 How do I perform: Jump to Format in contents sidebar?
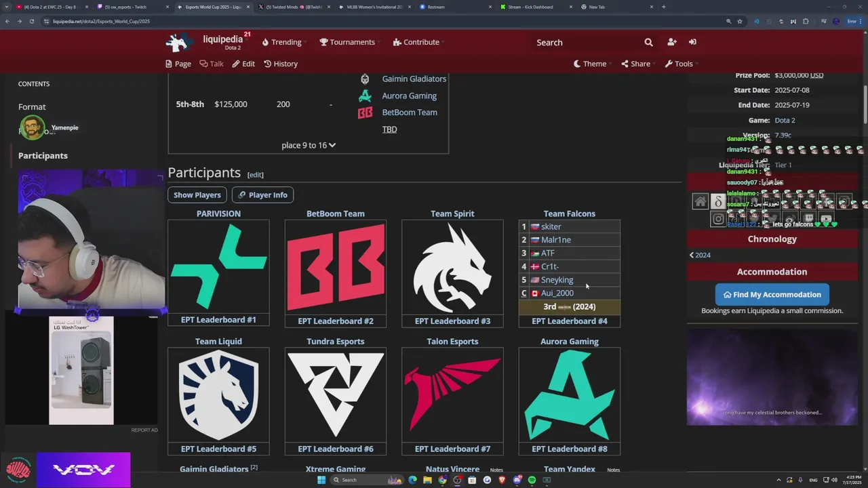(32, 107)
